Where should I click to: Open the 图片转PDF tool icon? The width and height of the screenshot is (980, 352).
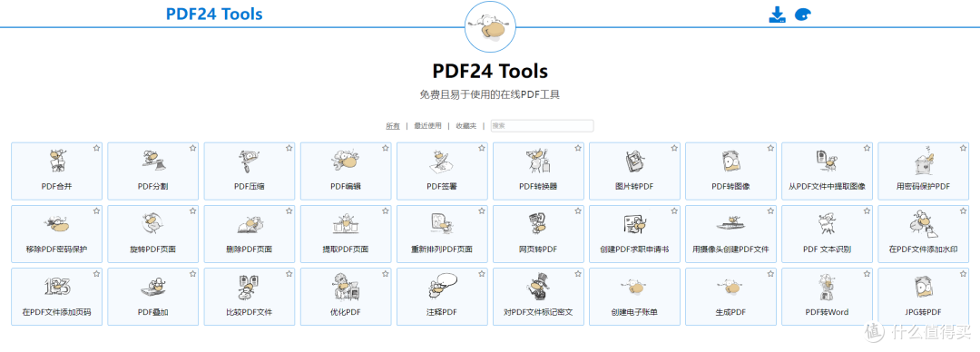pos(634,161)
